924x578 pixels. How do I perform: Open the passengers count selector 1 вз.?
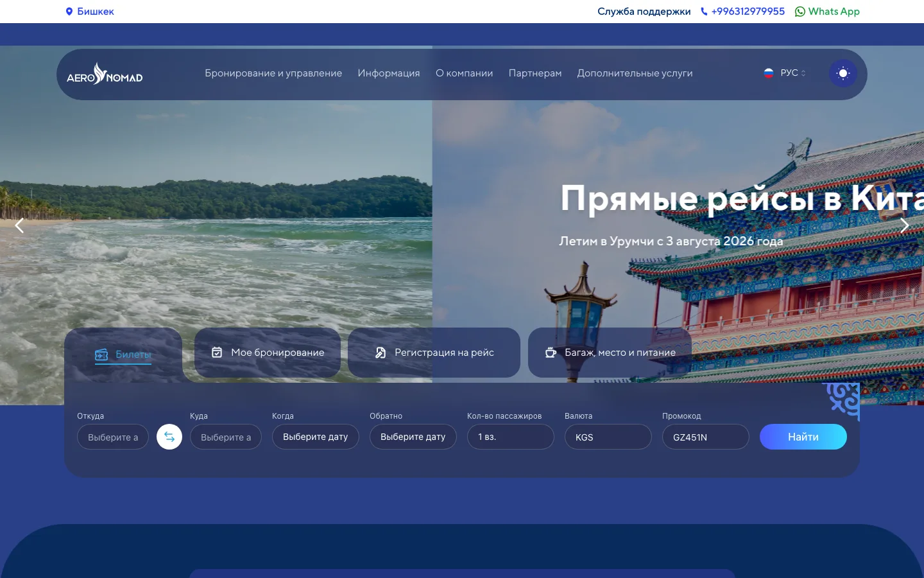(x=511, y=437)
